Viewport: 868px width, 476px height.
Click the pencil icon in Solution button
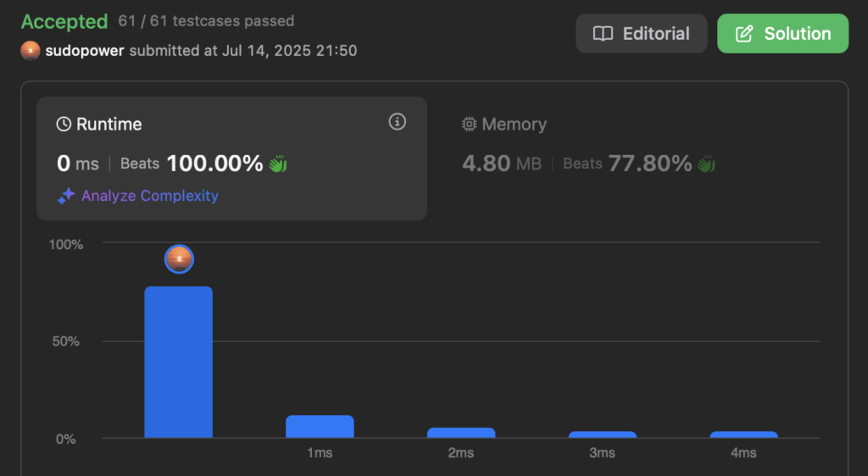pos(744,34)
